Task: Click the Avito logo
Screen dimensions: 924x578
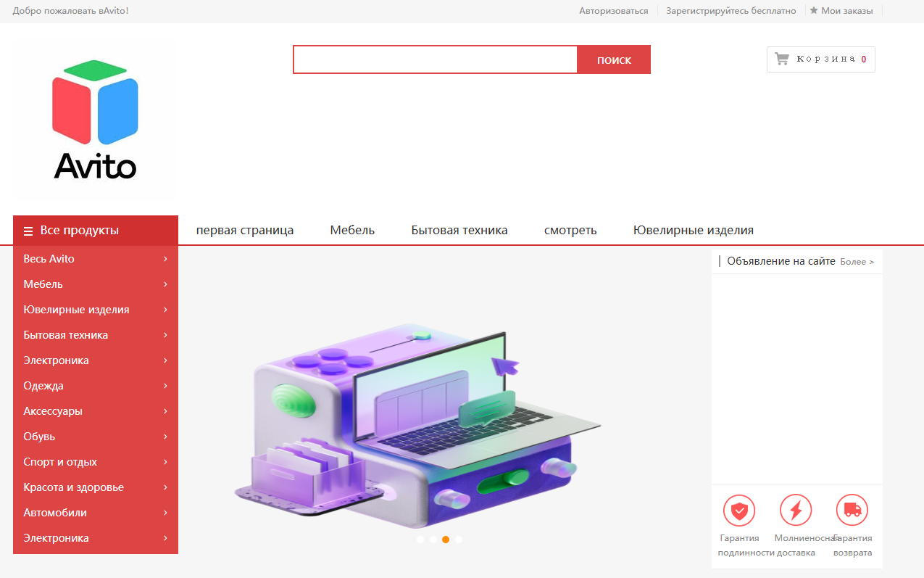Action: click(x=94, y=118)
